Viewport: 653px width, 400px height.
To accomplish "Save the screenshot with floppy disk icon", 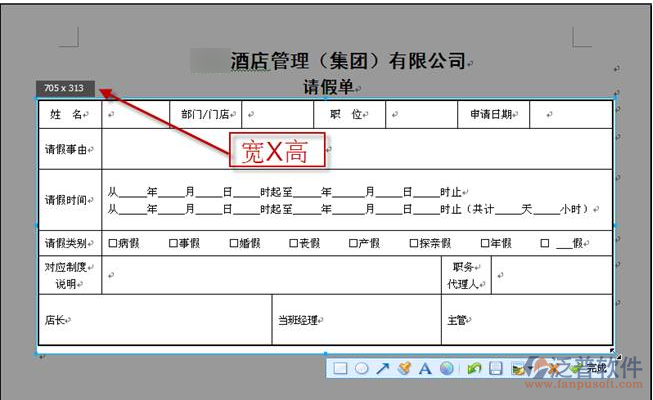I will point(496,368).
